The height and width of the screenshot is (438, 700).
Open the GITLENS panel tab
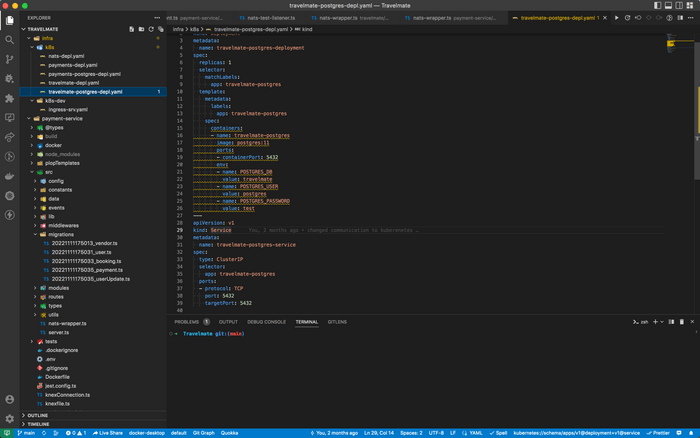pyautogui.click(x=337, y=322)
